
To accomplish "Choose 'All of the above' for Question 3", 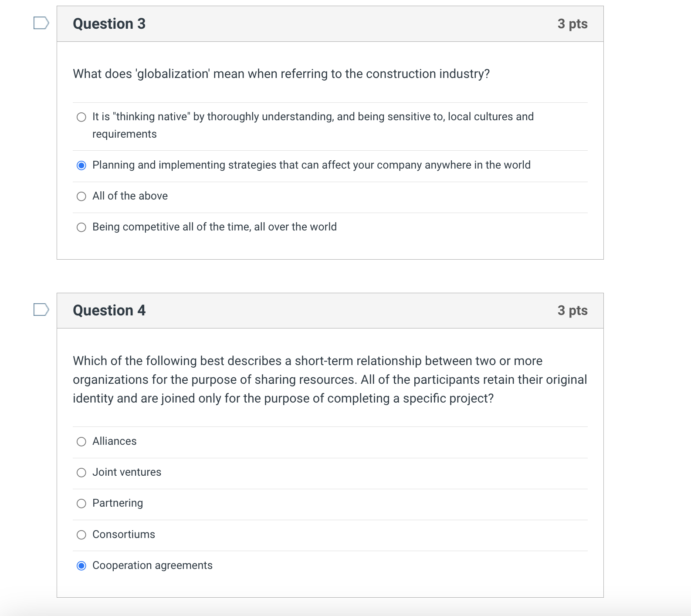I will (81, 196).
